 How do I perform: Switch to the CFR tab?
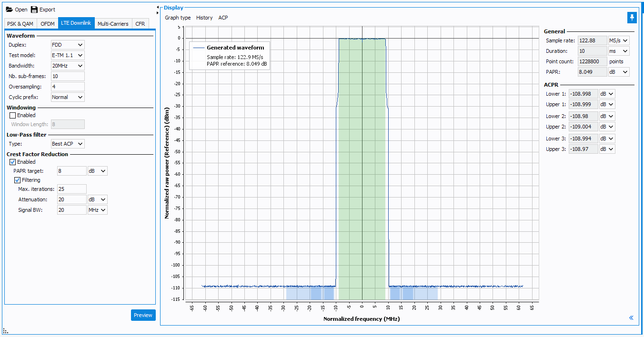140,24
